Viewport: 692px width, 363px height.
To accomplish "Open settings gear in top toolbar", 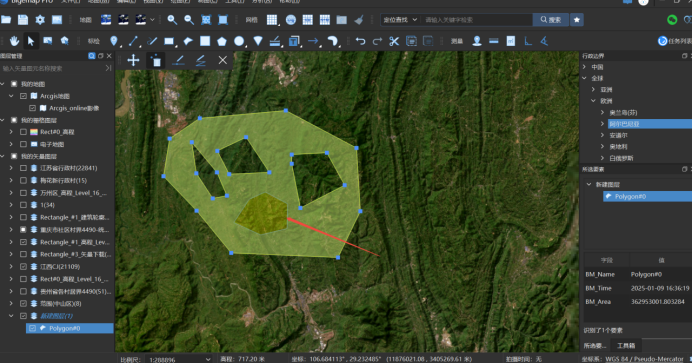I will pyautogui.click(x=40, y=19).
